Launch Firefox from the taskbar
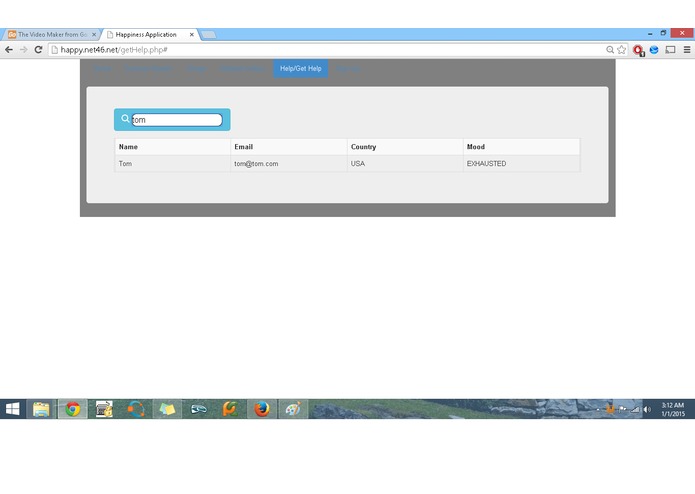695x494 pixels. coord(262,409)
